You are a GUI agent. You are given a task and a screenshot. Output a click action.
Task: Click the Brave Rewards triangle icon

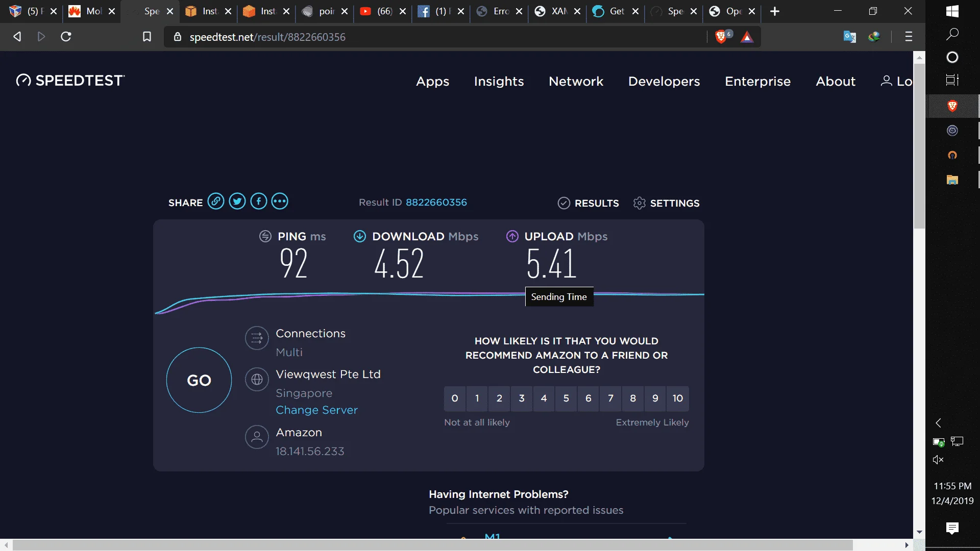pyautogui.click(x=747, y=37)
